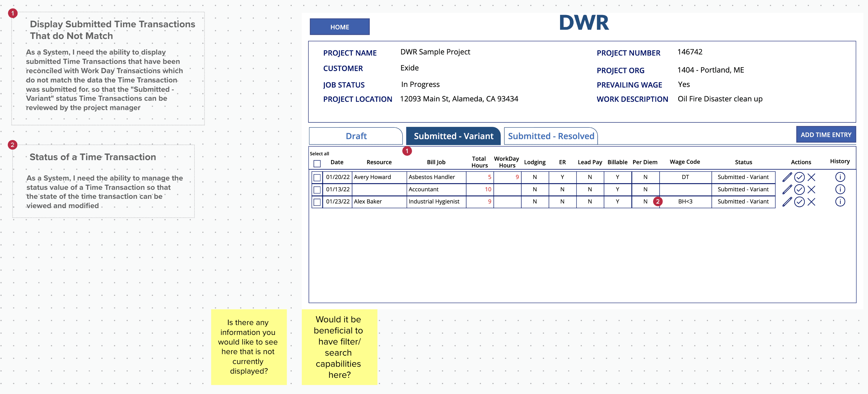Click the HOME button
The width and height of the screenshot is (868, 394).
[339, 27]
